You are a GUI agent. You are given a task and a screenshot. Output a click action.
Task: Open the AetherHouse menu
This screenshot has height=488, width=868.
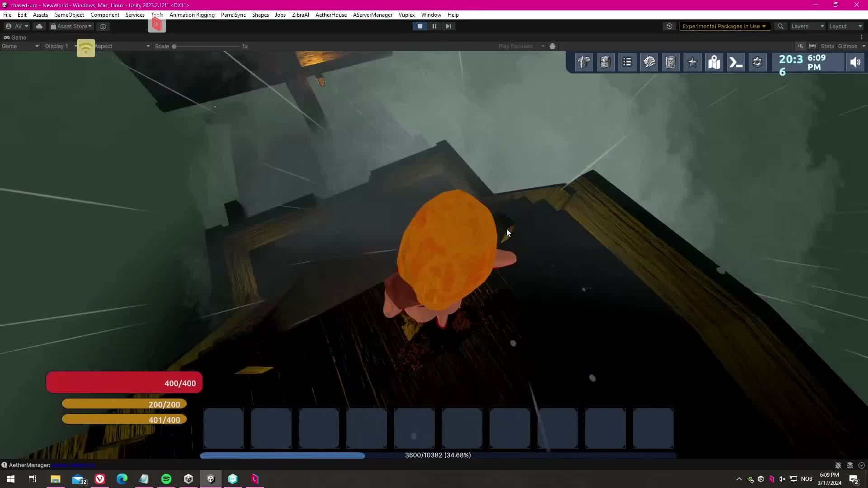(331, 15)
